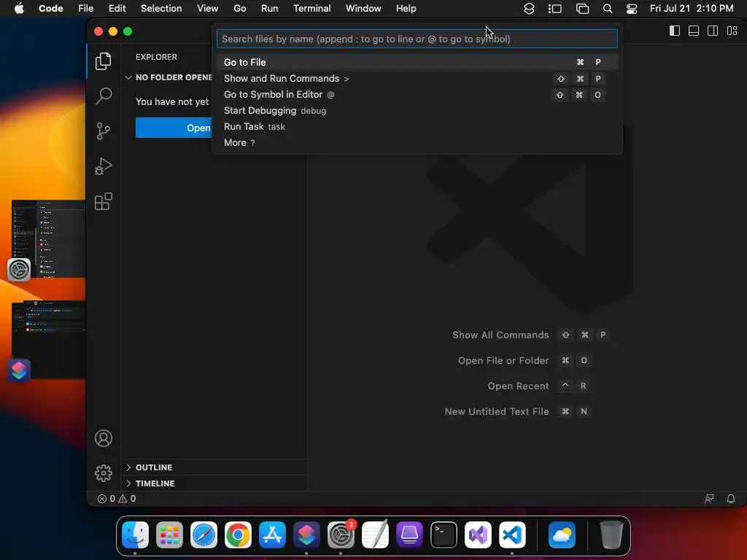The width and height of the screenshot is (747, 560).
Task: Open the Search view icon
Action: click(103, 96)
